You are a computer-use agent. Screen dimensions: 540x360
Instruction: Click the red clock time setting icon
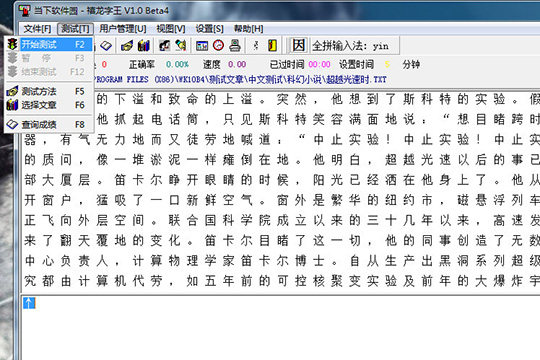218,45
